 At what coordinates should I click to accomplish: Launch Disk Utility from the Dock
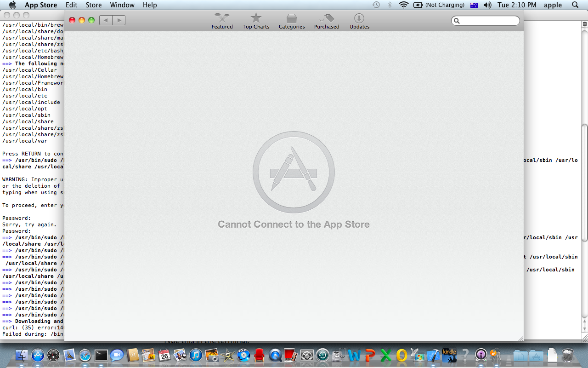pos(339,355)
